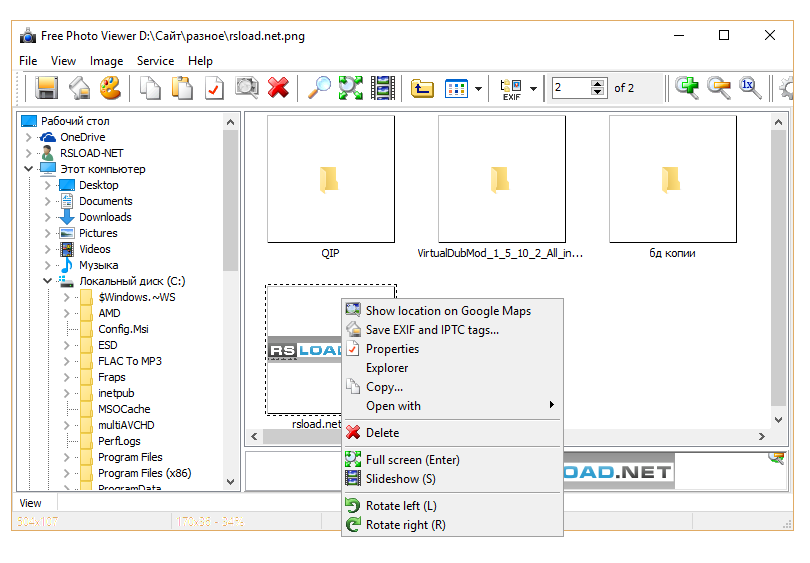810x563 pixels.
Task: Click the View tab at the bottom
Action: [x=30, y=503]
